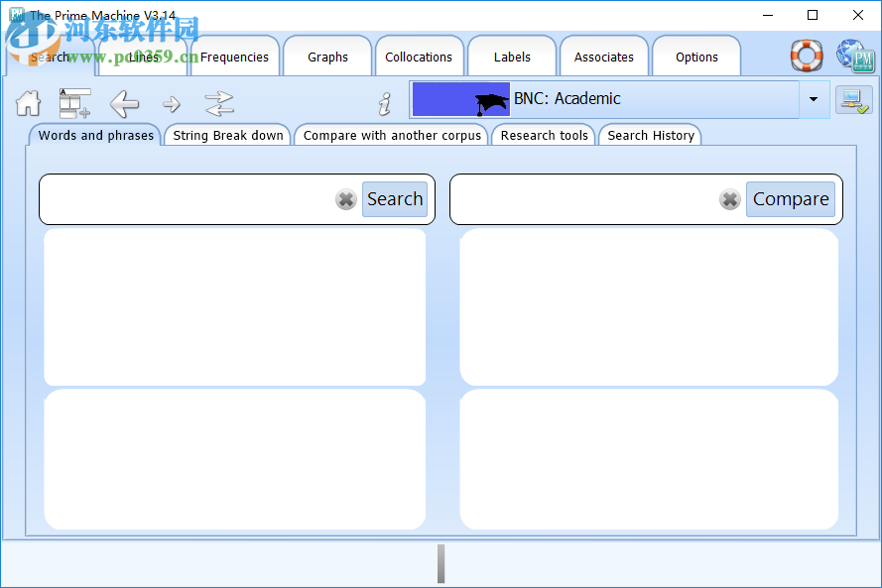Switch to the Graphs tab

pos(327,57)
